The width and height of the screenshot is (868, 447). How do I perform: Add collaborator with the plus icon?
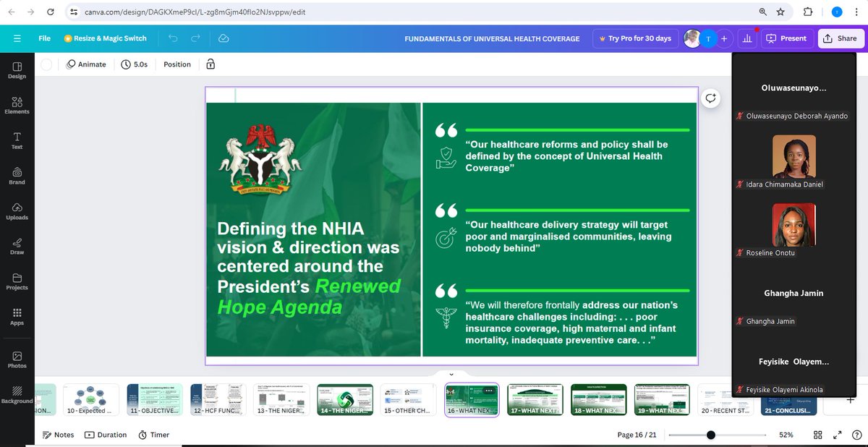(724, 38)
